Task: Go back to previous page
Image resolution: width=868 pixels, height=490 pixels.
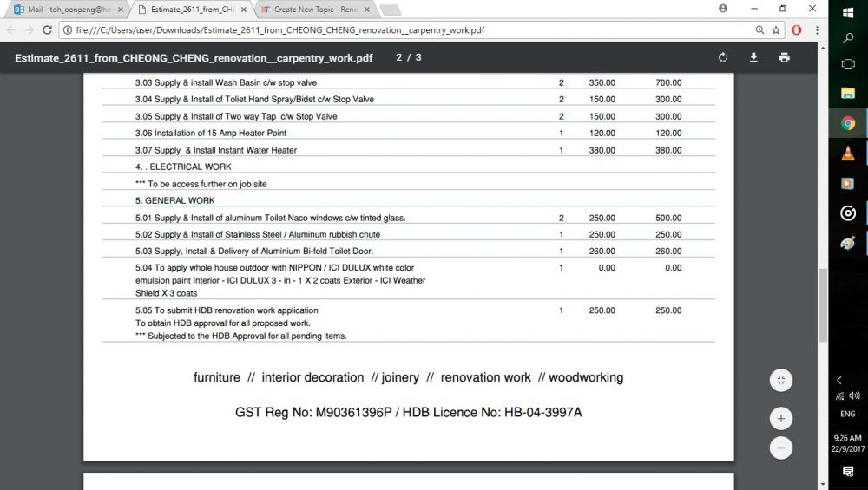Action: pos(11,29)
